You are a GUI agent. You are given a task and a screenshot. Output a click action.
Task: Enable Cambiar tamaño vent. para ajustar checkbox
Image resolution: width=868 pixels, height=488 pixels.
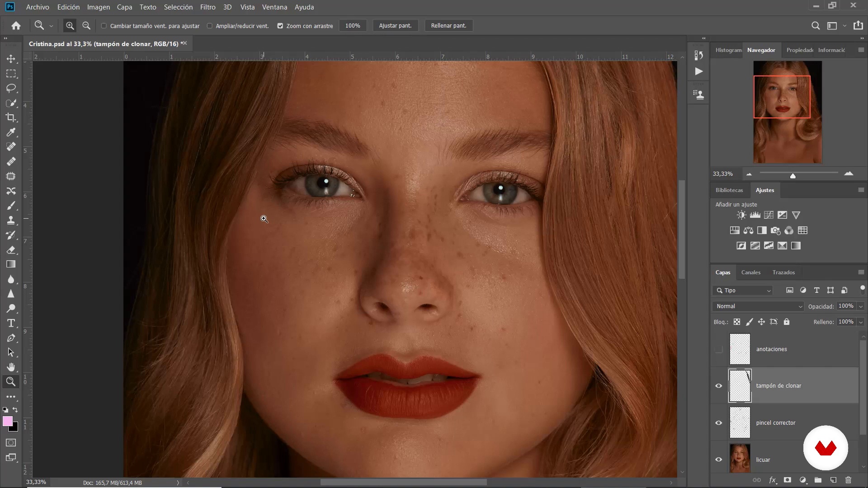(x=104, y=26)
